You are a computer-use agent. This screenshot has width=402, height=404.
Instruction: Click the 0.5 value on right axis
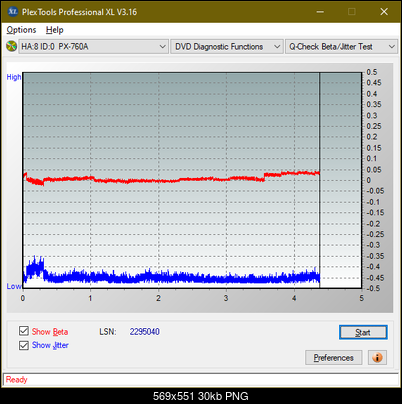pos(372,72)
